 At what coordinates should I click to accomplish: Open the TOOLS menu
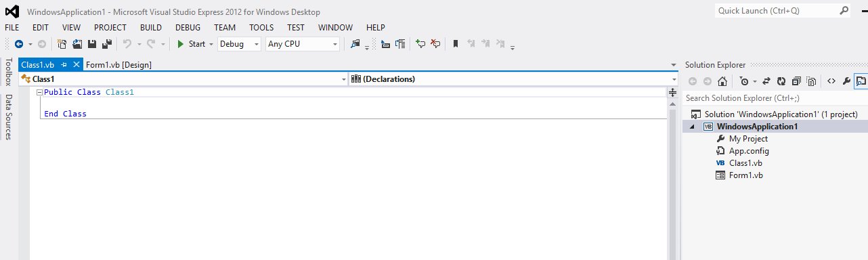tap(261, 28)
